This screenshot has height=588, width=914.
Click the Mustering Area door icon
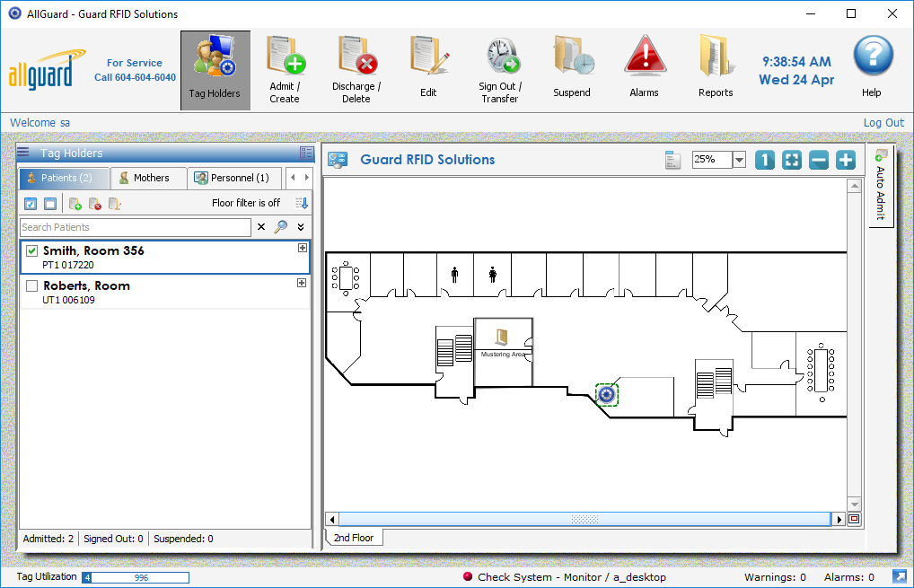click(502, 337)
